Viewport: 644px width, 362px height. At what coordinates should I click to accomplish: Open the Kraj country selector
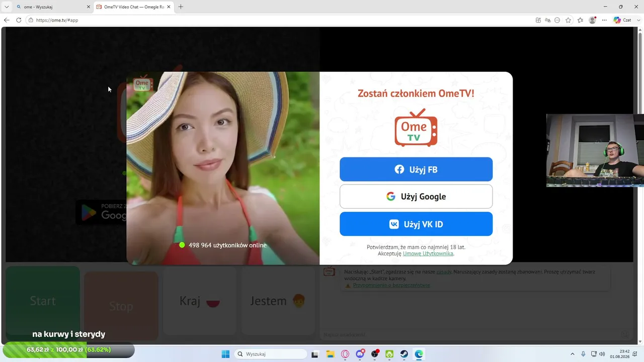[199, 301]
